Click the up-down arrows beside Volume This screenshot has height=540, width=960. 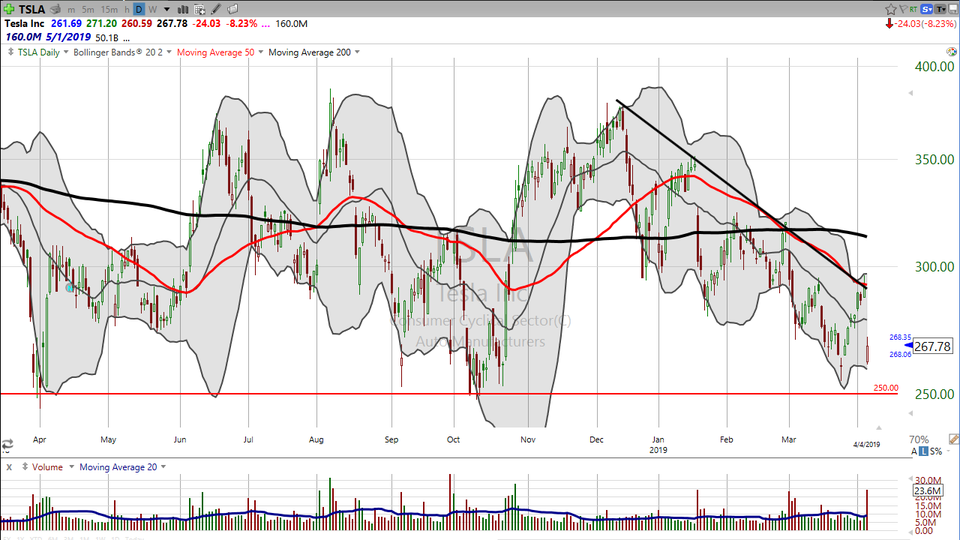[25, 467]
